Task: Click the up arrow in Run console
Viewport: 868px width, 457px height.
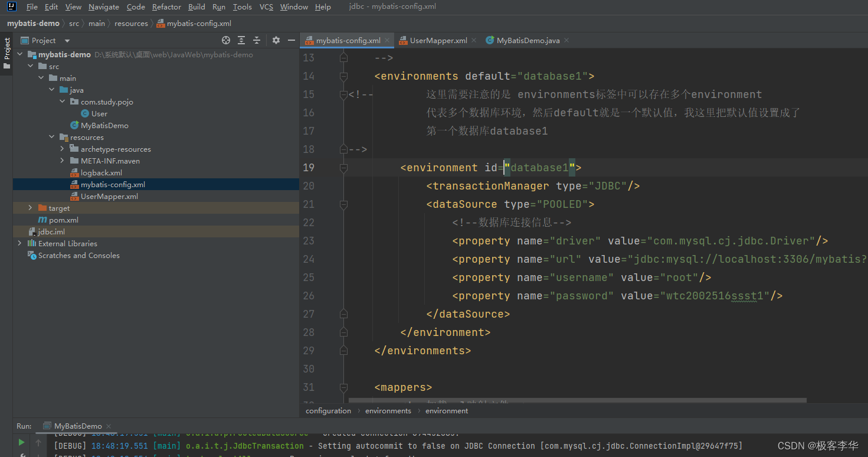Action: click(x=38, y=442)
